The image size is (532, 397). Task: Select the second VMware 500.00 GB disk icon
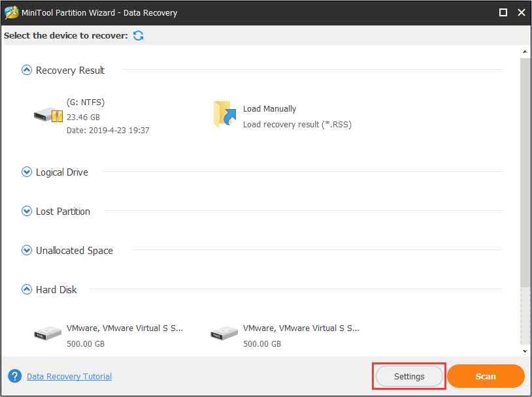224,333
